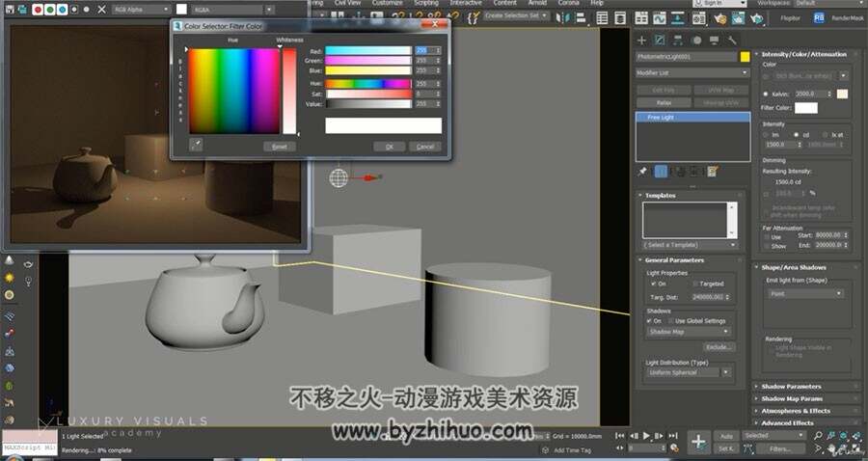Open the Schematic View icon

pyautogui.click(x=678, y=17)
